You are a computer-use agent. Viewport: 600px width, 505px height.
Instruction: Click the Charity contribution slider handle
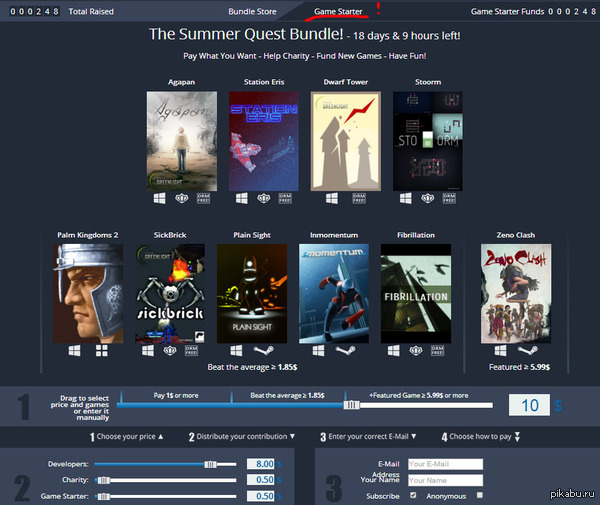tap(104, 480)
